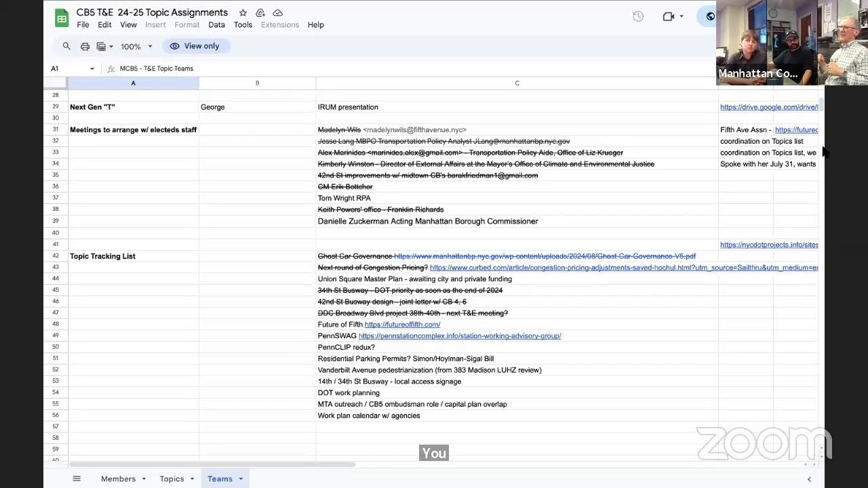Click the Google Sheets home icon
Viewport: 868px width, 488px height.
[62, 18]
